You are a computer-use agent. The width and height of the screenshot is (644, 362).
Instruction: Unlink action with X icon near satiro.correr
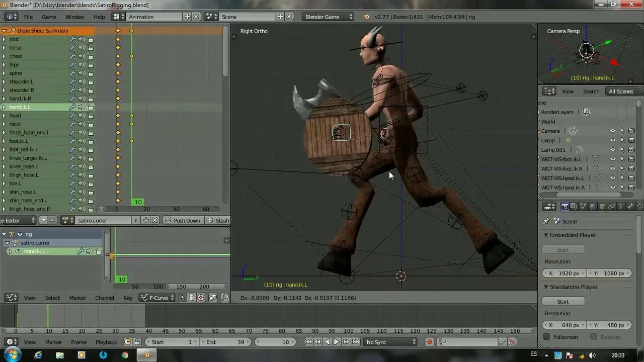coord(155,220)
